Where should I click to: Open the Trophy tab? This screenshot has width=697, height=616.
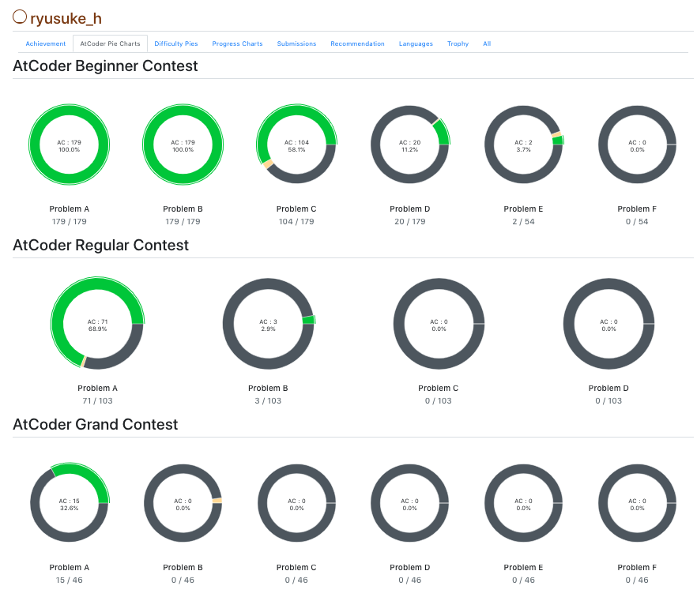point(458,43)
